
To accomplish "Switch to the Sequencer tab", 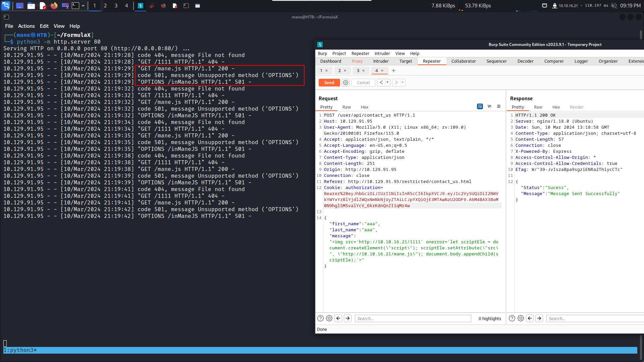I will coord(496,61).
